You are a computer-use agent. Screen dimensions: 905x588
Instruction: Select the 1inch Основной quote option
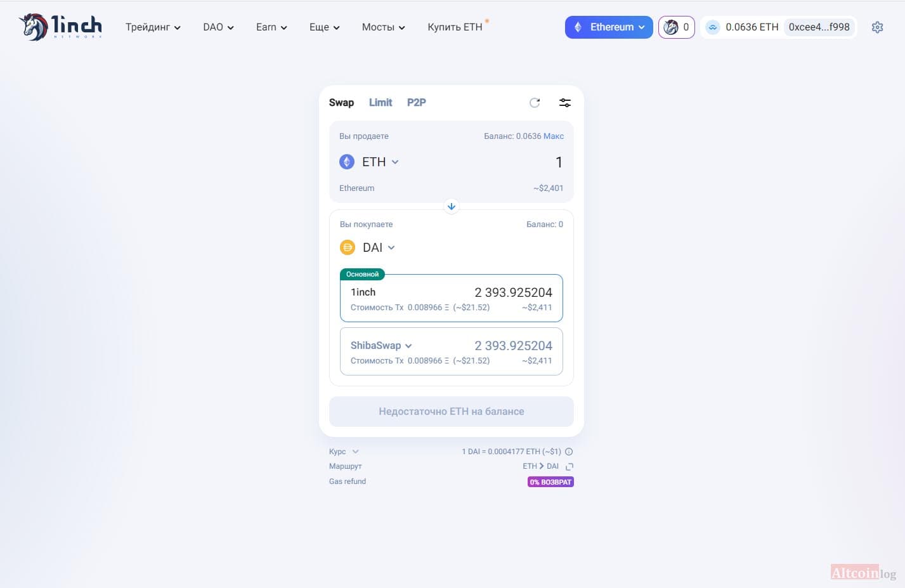(452, 298)
